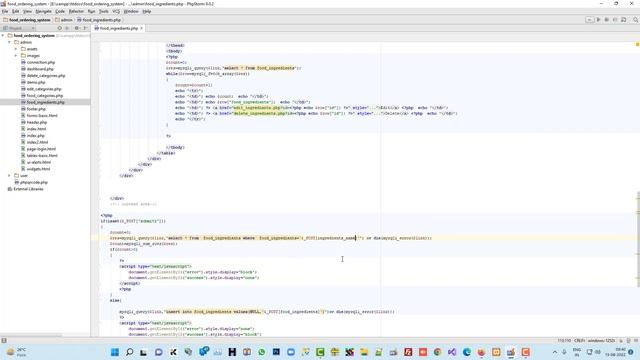Select tables-basic.html in project tree
Viewport: 640px width, 360px height.
point(39,156)
